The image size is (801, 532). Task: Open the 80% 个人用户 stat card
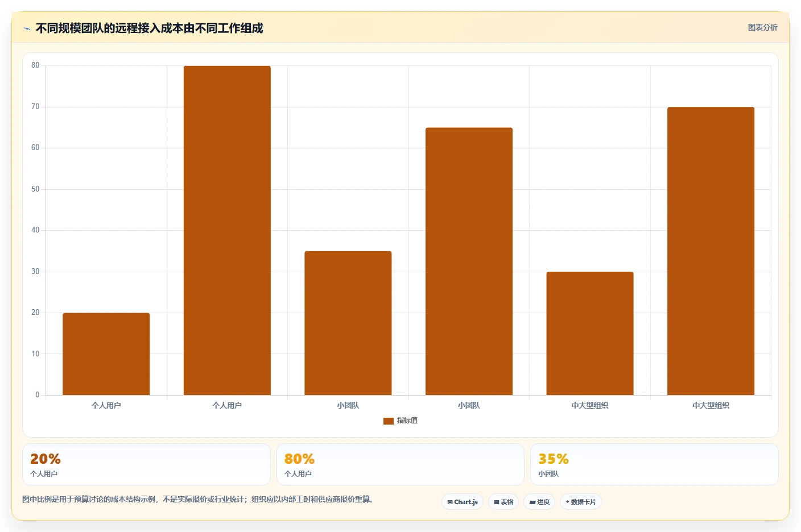click(x=400, y=464)
